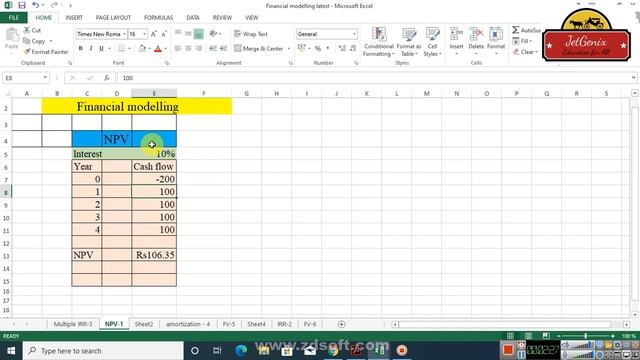Set vertical Middle Align
The height and width of the screenshot is (360, 640).
coord(188,33)
